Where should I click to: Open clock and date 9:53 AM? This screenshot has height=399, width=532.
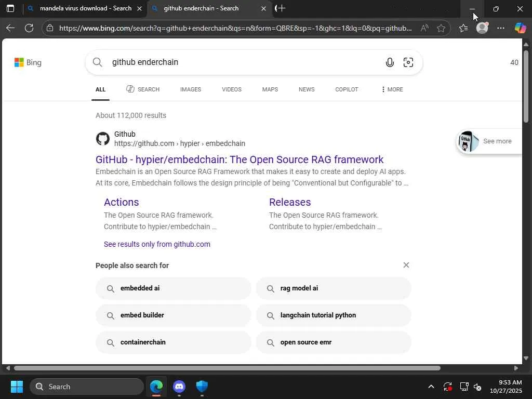506,387
